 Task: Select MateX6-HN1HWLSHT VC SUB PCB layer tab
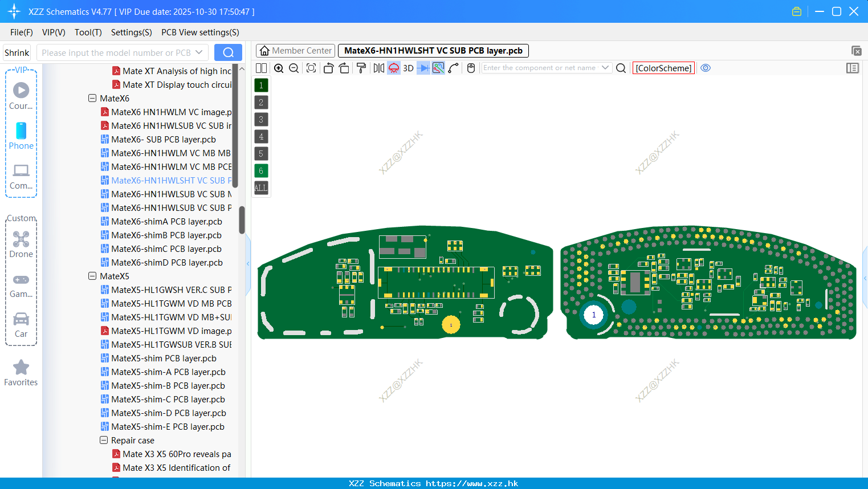coord(434,51)
